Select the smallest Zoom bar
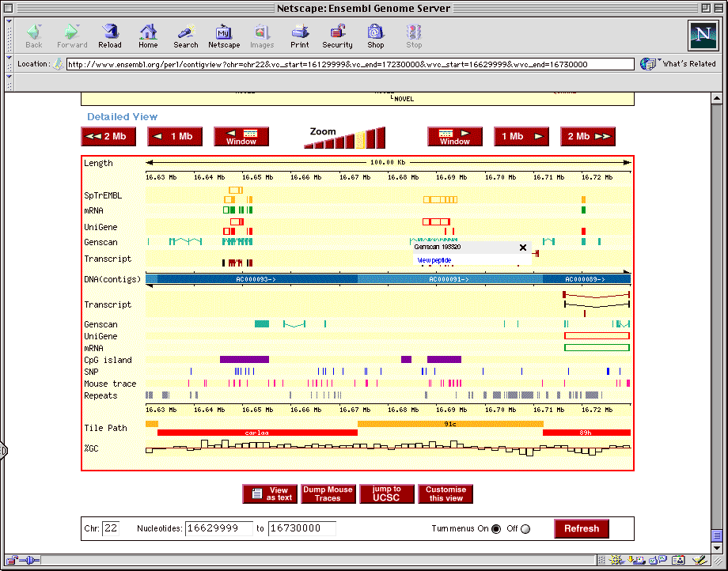 point(309,146)
